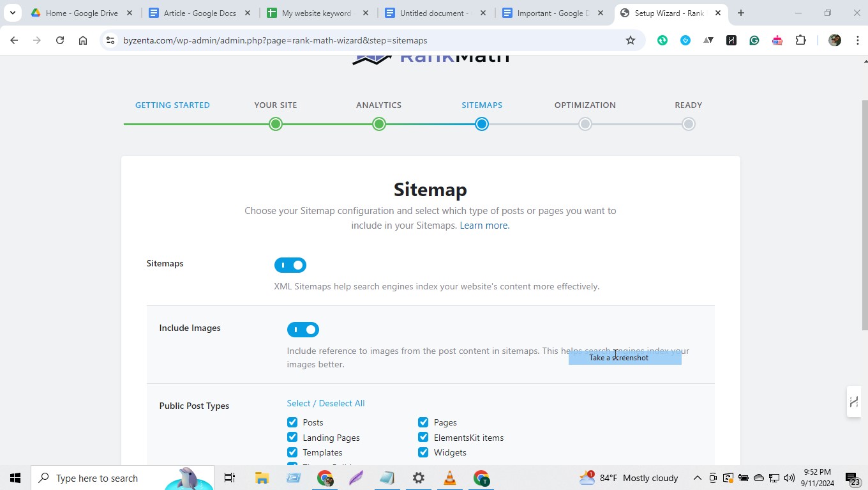Screen dimensions: 868x490
Task: Turn off the Include Images toggle
Action: coord(303,330)
